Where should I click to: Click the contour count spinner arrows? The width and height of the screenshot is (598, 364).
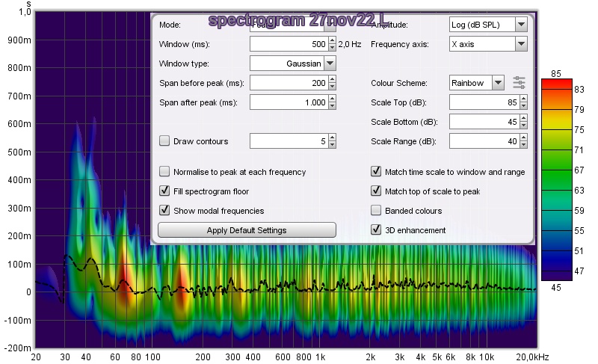coord(332,141)
